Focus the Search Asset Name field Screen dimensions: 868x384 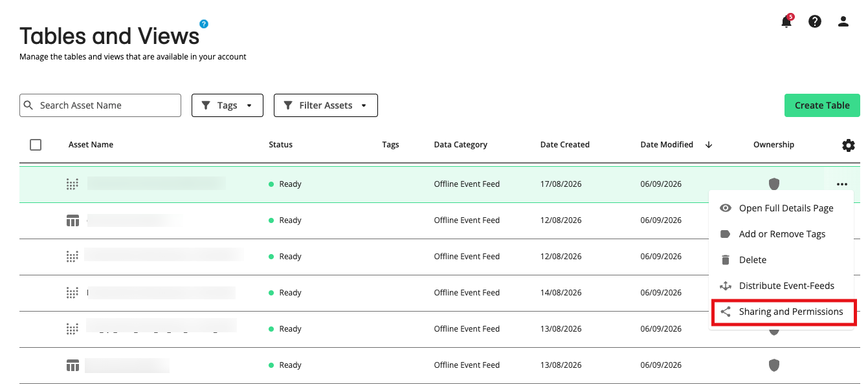point(100,105)
